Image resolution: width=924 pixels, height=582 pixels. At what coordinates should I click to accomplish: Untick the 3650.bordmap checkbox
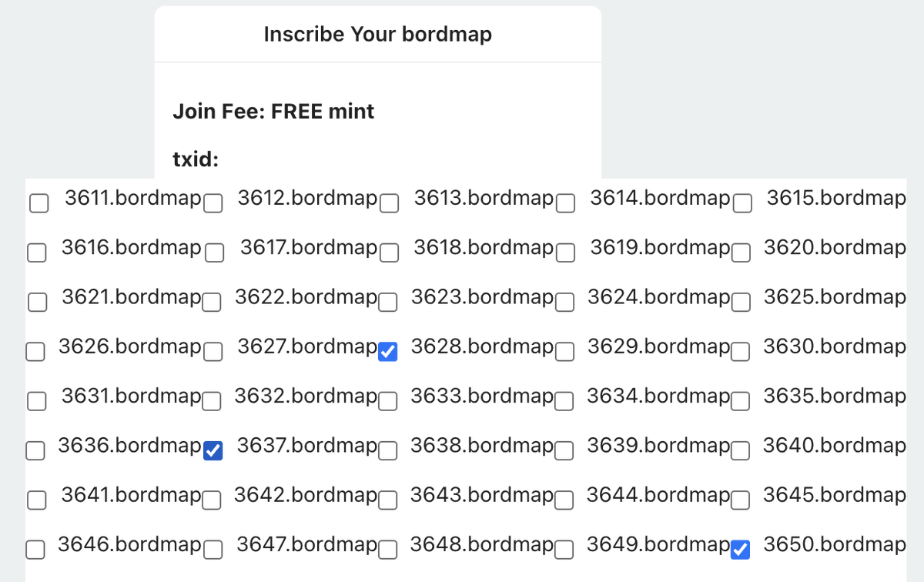[x=741, y=550]
